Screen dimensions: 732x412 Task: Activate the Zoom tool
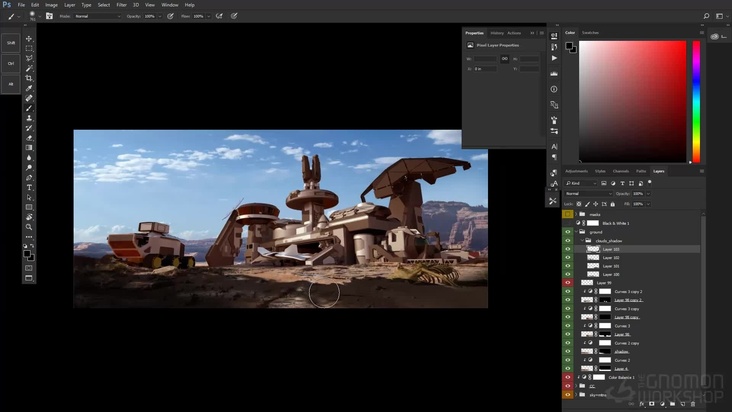pyautogui.click(x=29, y=226)
